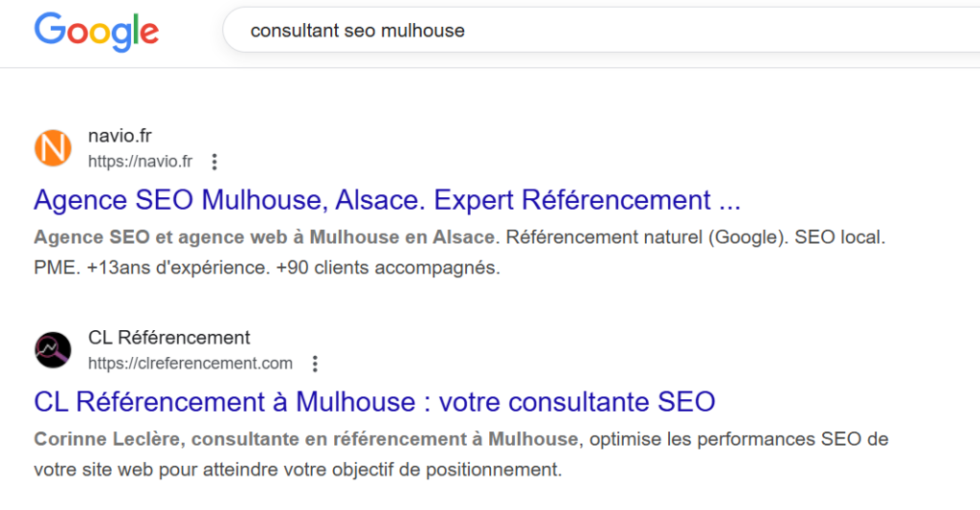Viewport: 980px width, 510px height.
Task: Click the CL Référencement round favicon
Action: pos(53,350)
